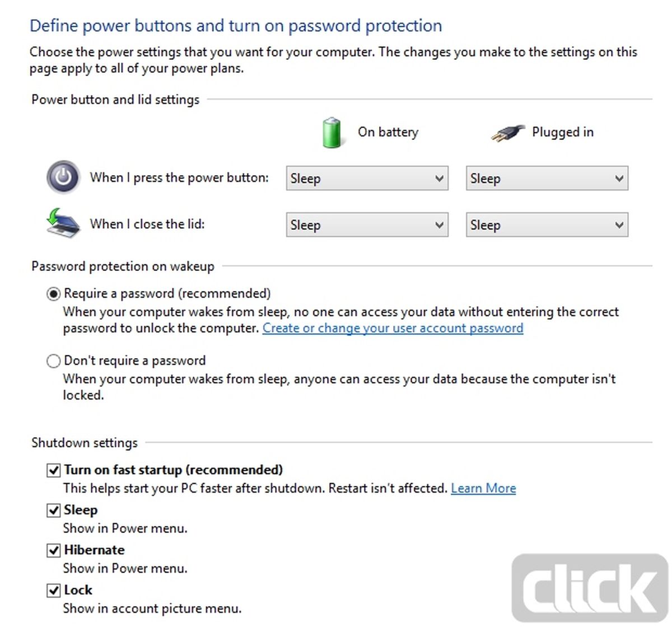Click the 'click' watermark logo
672x628 pixels.
point(589,588)
